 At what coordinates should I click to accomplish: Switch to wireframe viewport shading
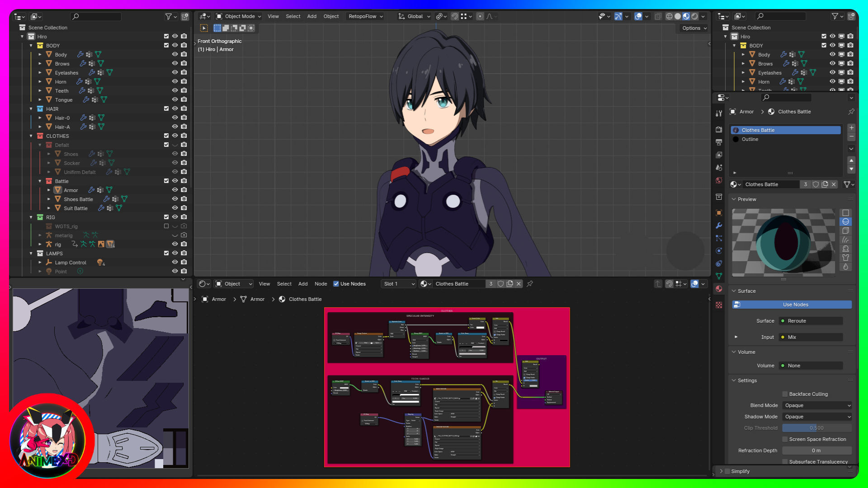pos(669,16)
